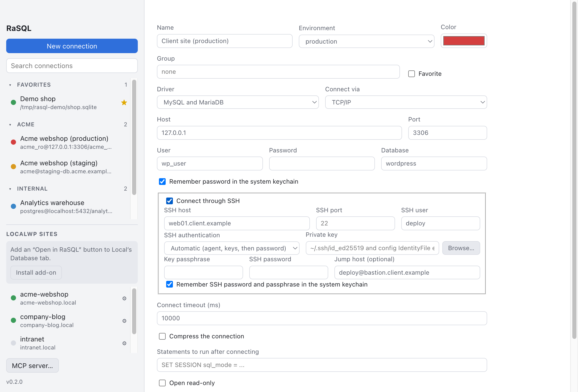Open the Driver dropdown MySQL and MariaDB
Image resolution: width=578 pixels, height=392 pixels.
[238, 102]
